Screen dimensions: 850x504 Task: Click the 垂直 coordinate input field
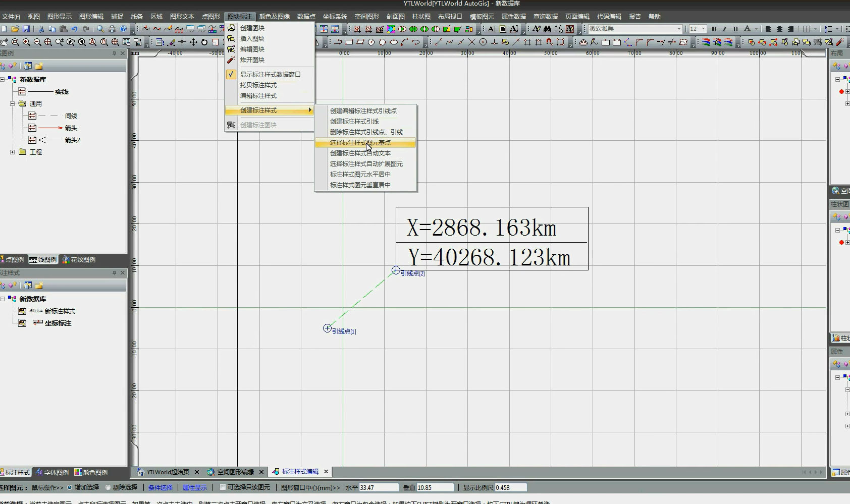tap(435, 487)
